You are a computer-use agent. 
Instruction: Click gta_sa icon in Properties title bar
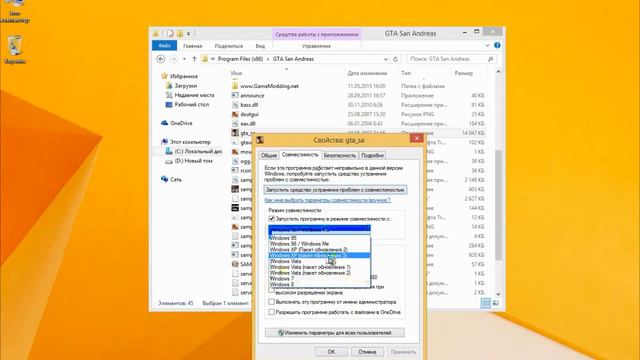coord(260,140)
